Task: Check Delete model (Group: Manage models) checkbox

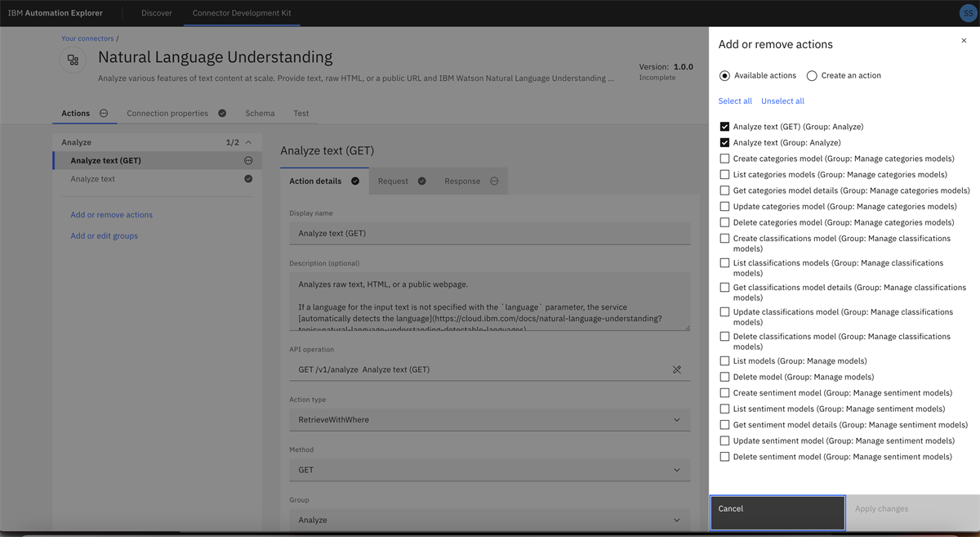Action: [724, 377]
